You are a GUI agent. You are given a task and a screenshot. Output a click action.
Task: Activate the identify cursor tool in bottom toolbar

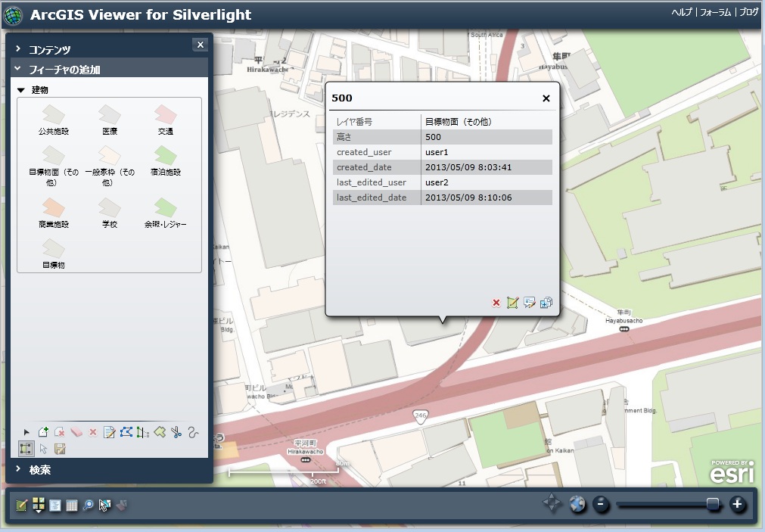tap(104, 506)
